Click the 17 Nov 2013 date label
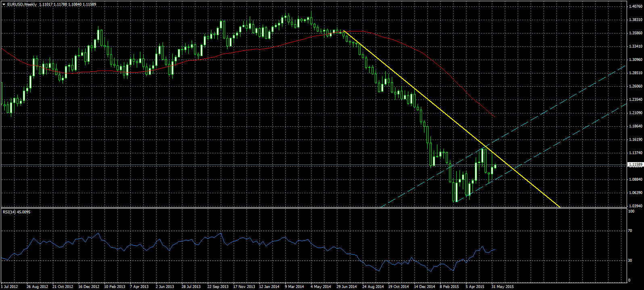Image resolution: width=644 pixels, height=290 pixels. click(x=244, y=287)
